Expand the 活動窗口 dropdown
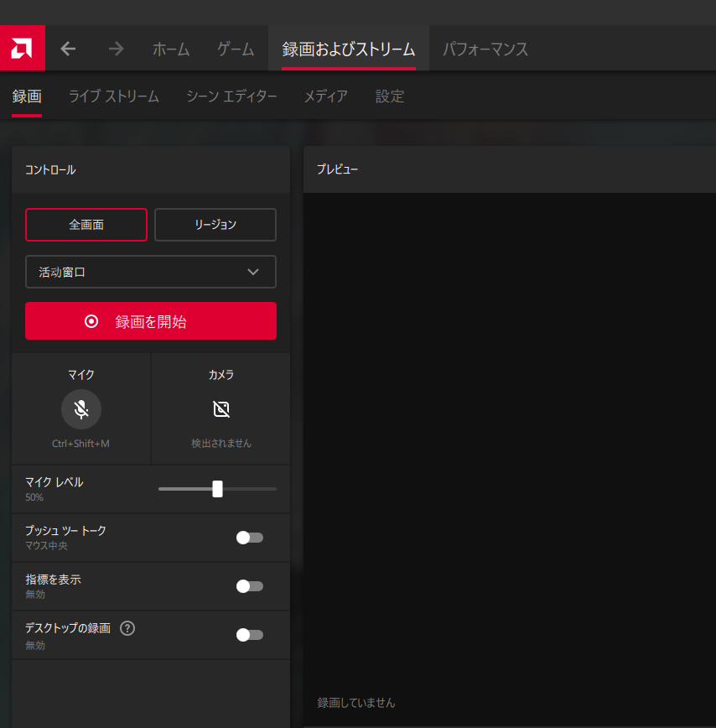The height and width of the screenshot is (728, 716). tap(151, 272)
